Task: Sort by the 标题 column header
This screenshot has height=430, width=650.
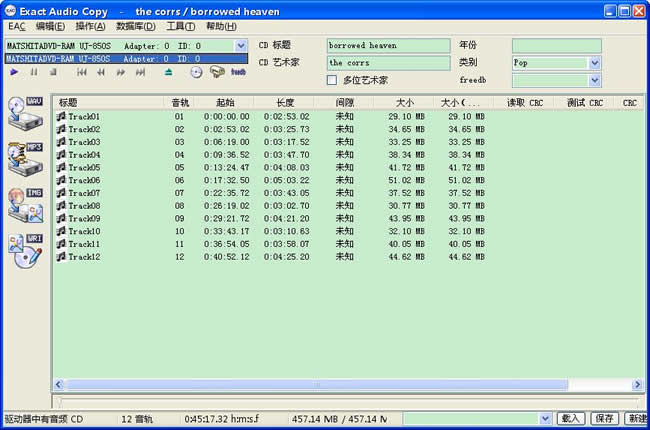Action: (108, 102)
